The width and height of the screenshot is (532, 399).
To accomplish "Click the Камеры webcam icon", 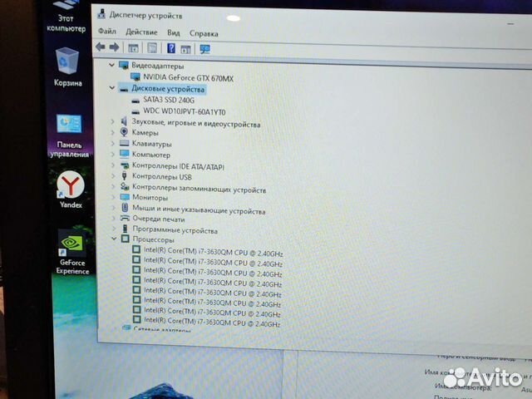I will click(x=124, y=131).
